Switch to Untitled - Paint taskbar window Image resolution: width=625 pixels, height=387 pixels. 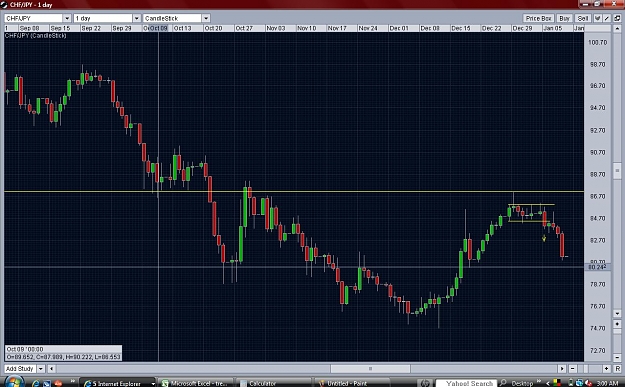(x=352, y=383)
